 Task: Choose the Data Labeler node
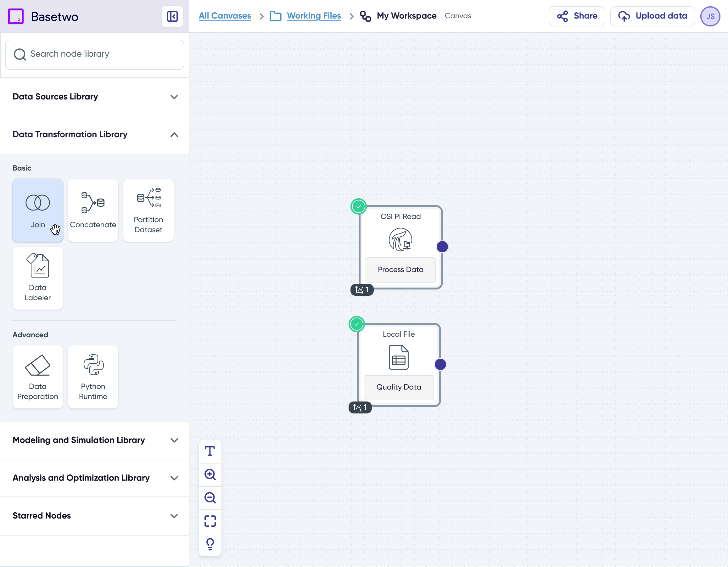(x=37, y=278)
